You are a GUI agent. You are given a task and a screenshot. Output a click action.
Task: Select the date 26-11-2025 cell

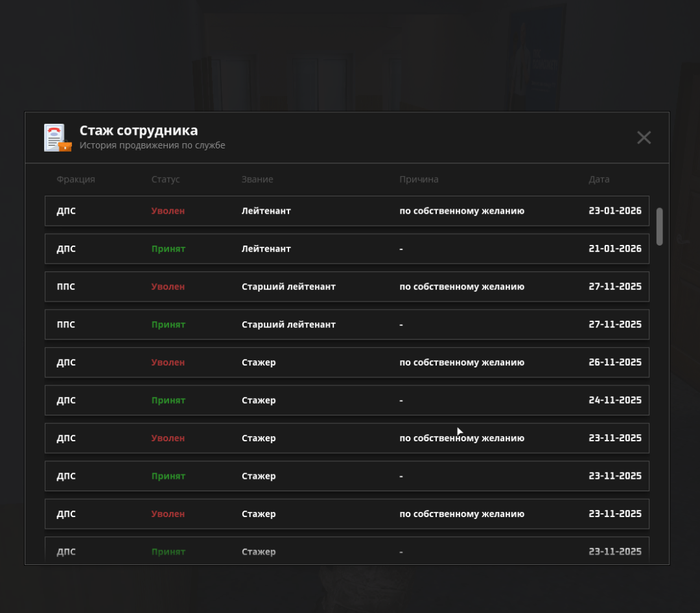(615, 363)
